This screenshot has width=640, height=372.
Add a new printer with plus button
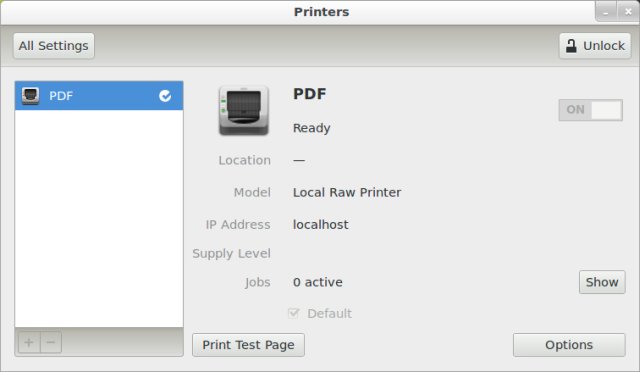(29, 342)
